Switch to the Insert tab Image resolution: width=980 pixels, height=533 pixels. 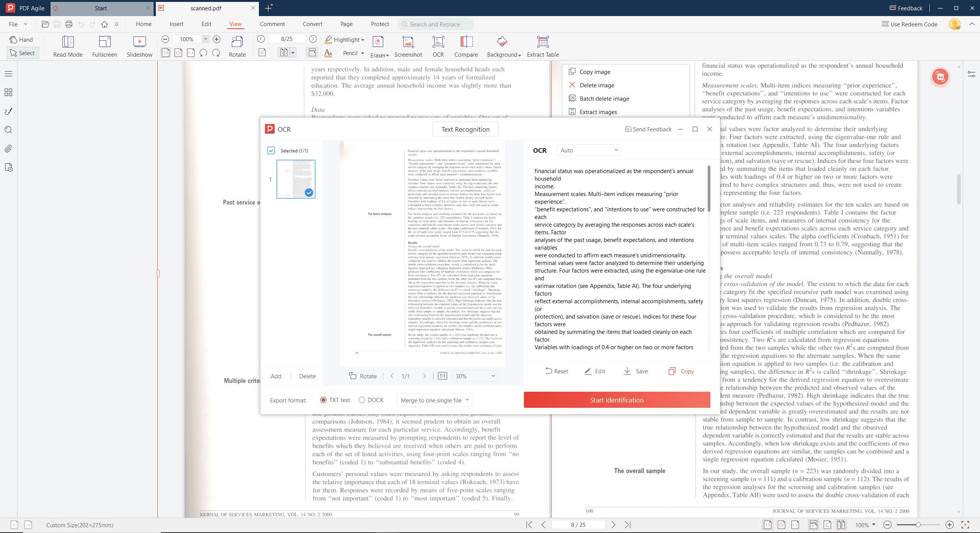point(177,24)
